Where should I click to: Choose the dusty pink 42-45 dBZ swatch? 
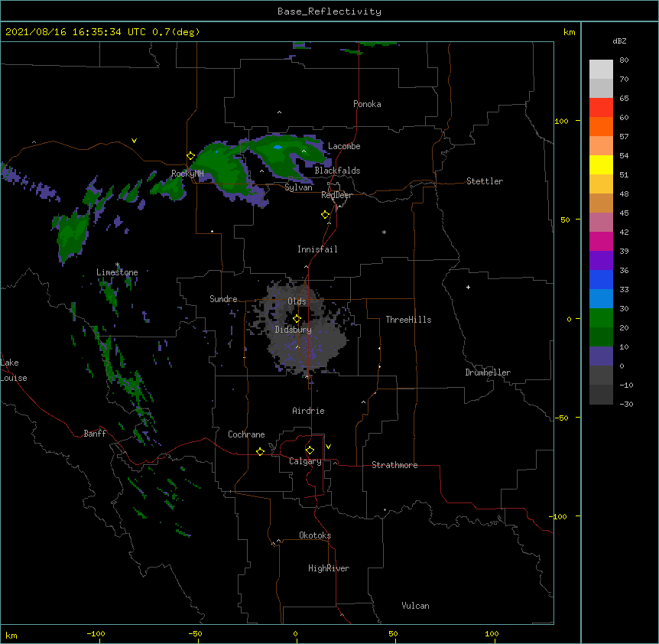[x=601, y=223]
